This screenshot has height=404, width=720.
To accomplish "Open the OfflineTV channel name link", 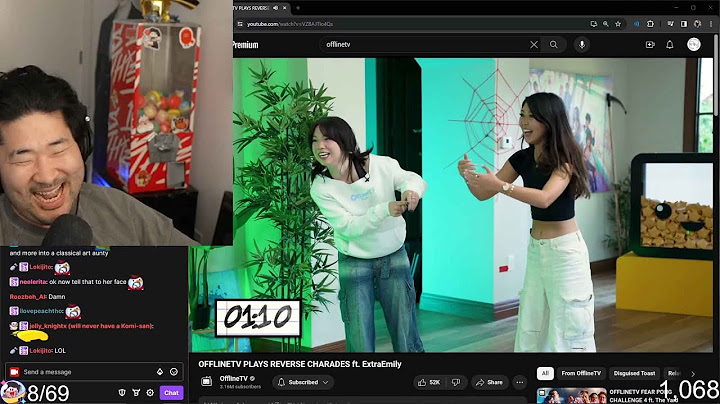I will (x=234, y=378).
